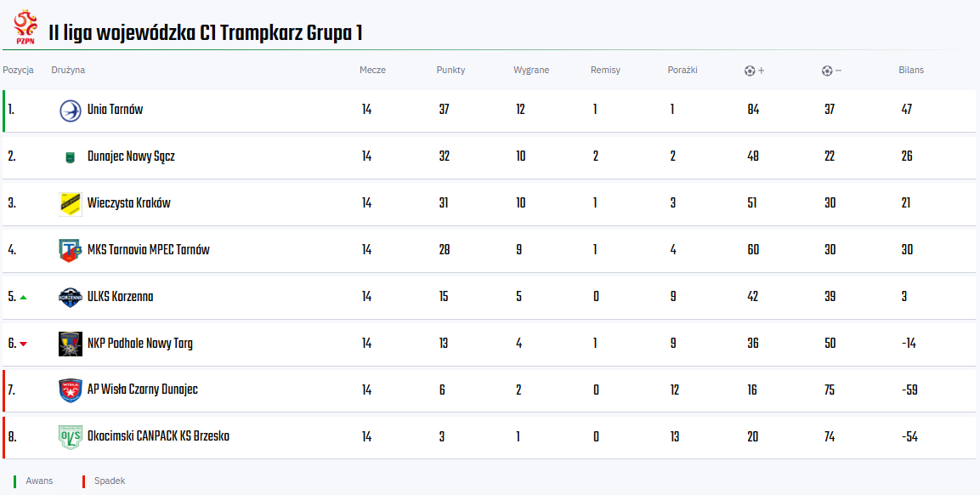
Task: Click the red Spadek legend marker
Action: click(x=83, y=481)
